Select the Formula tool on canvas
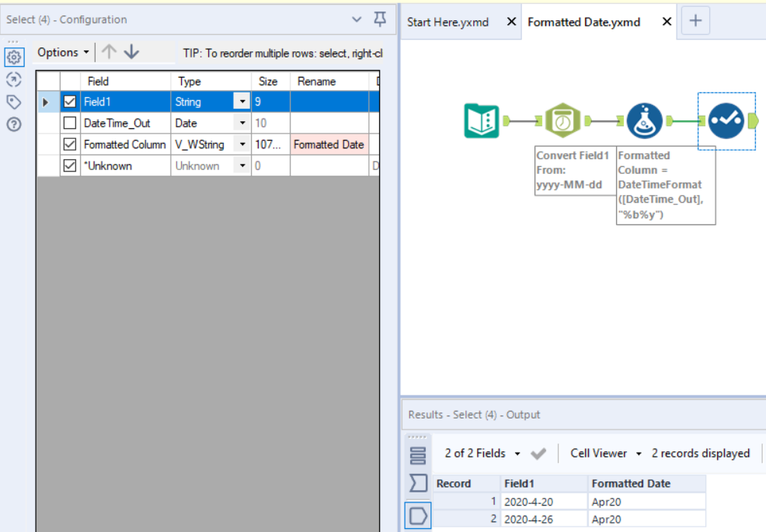This screenshot has width=766, height=532. click(644, 120)
